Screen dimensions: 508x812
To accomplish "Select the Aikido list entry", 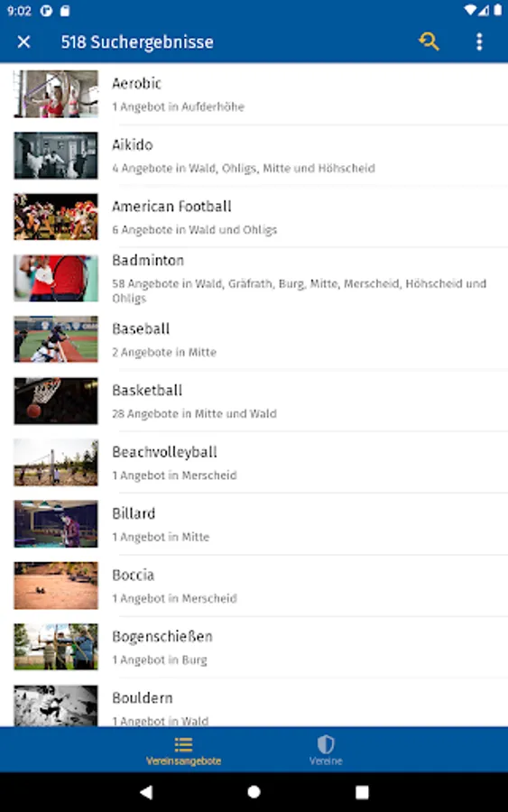I will pos(254,155).
